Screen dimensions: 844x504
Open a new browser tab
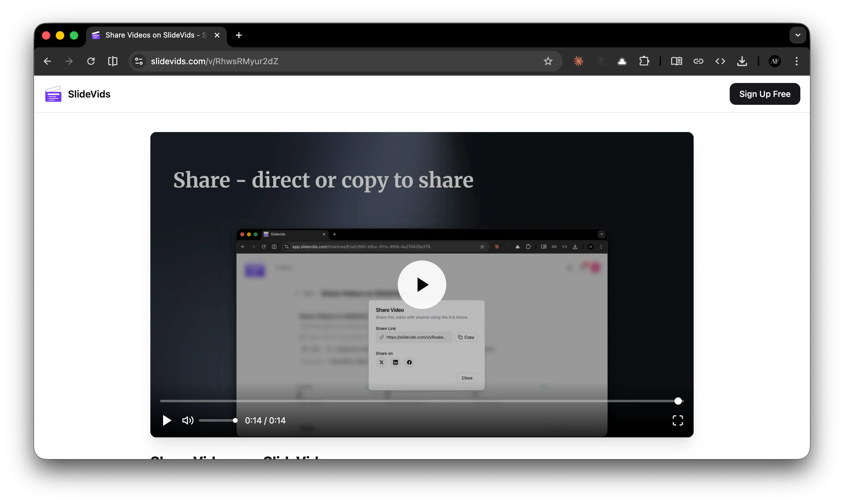point(239,35)
